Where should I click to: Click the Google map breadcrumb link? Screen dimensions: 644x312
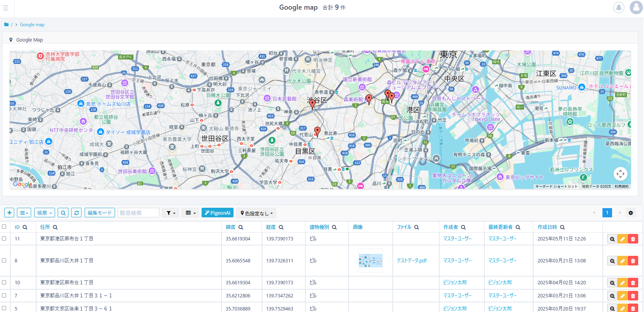32,25
